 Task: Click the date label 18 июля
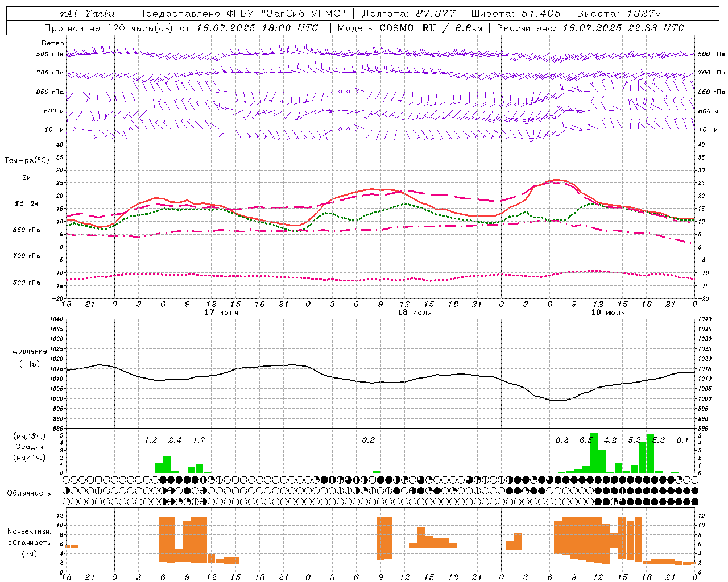415,313
